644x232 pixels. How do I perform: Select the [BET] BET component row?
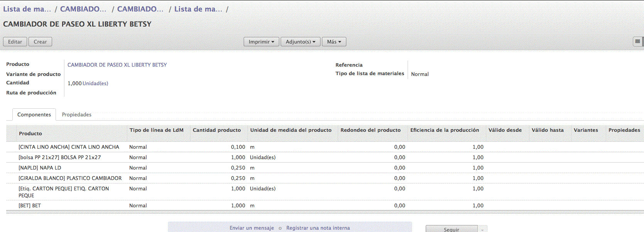[30, 205]
